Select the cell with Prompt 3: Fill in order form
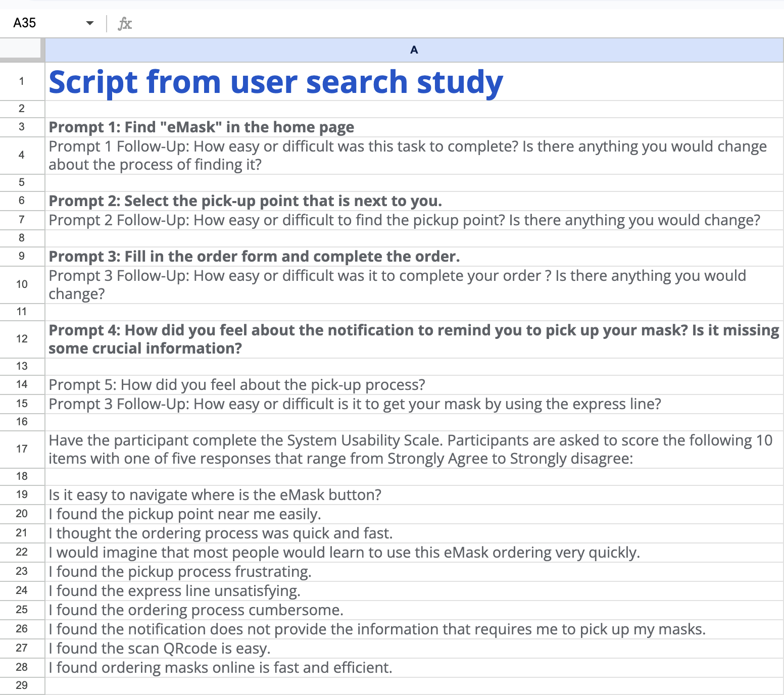Image resolution: width=784 pixels, height=695 pixels. (x=414, y=256)
